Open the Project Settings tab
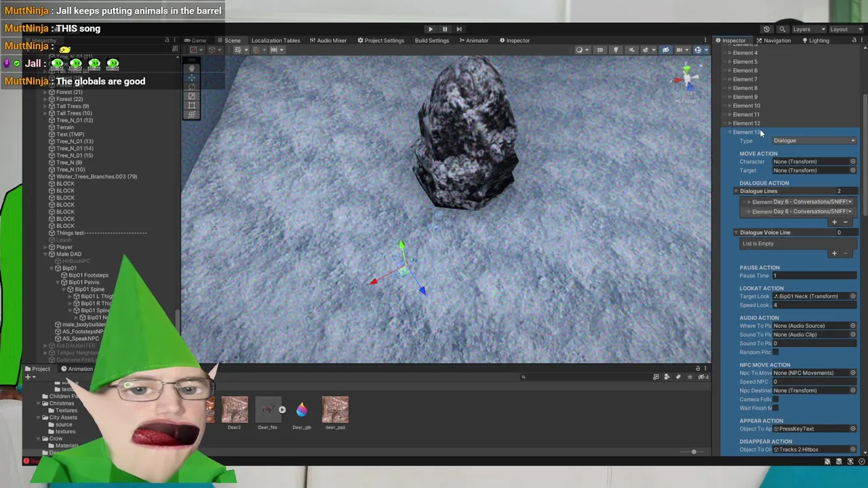Screen dimensions: 868x488 point(380,41)
